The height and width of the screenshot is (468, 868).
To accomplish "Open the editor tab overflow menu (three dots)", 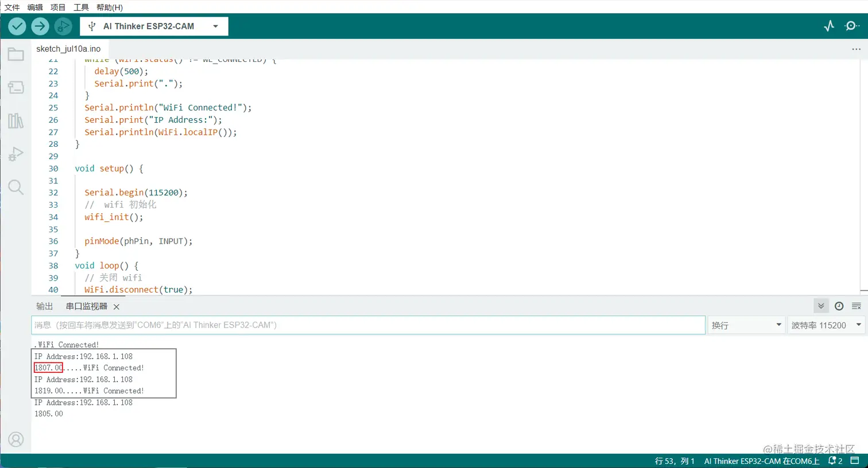I will (x=856, y=49).
